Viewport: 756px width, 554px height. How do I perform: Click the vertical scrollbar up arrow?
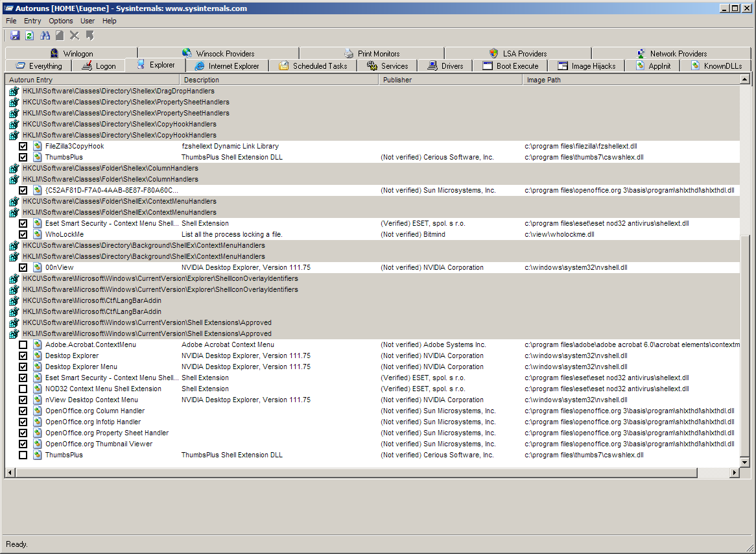tap(744, 79)
